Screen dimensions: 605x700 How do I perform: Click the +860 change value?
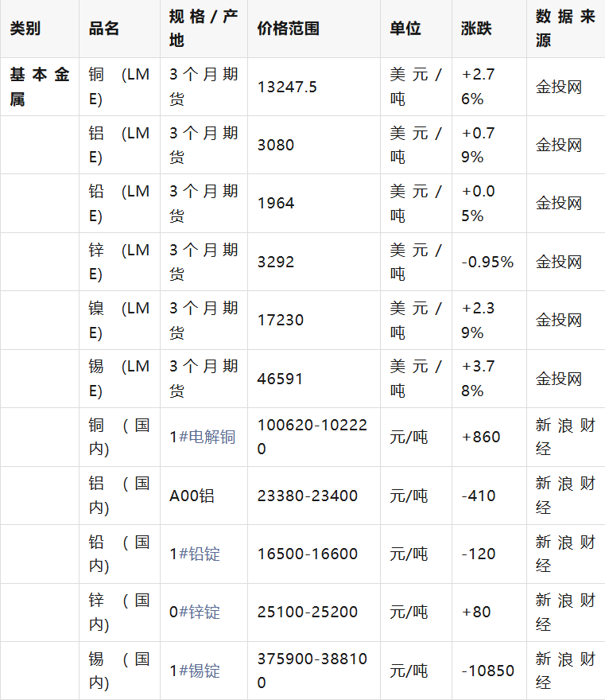point(481,437)
